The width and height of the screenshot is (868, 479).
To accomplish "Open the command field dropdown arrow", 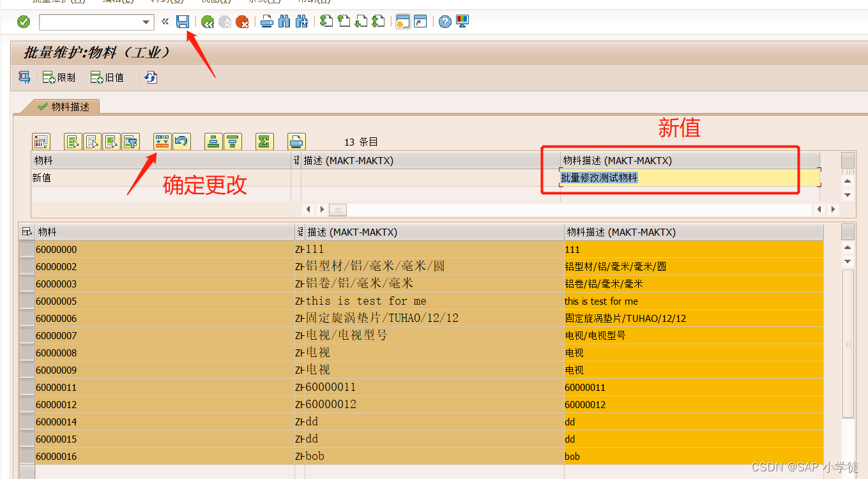I will 148,21.
